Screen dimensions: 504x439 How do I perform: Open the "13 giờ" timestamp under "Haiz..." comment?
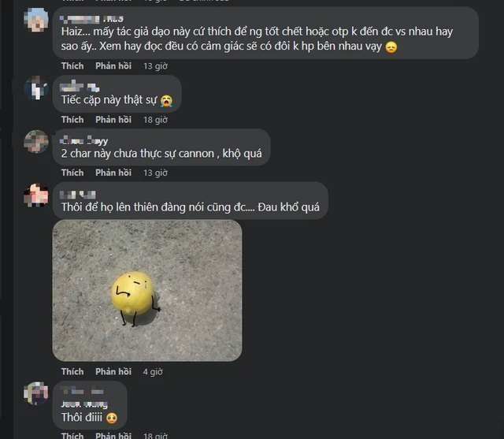(x=155, y=66)
